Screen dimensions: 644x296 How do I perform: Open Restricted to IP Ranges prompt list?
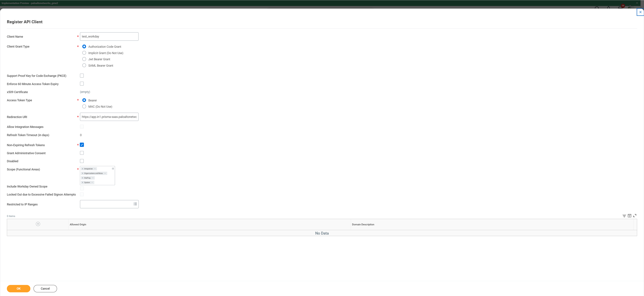point(135,204)
